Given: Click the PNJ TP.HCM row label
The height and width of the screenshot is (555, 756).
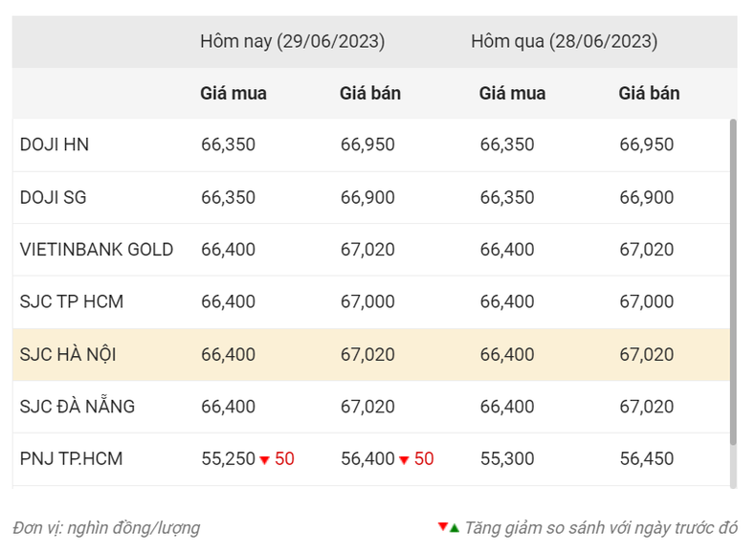Looking at the screenshot, I should click(x=72, y=459).
